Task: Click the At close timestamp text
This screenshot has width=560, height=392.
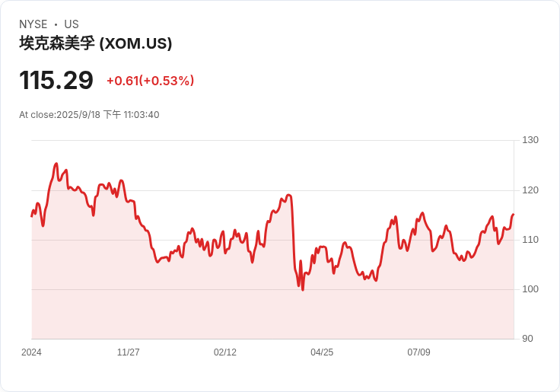Action: click(89, 115)
